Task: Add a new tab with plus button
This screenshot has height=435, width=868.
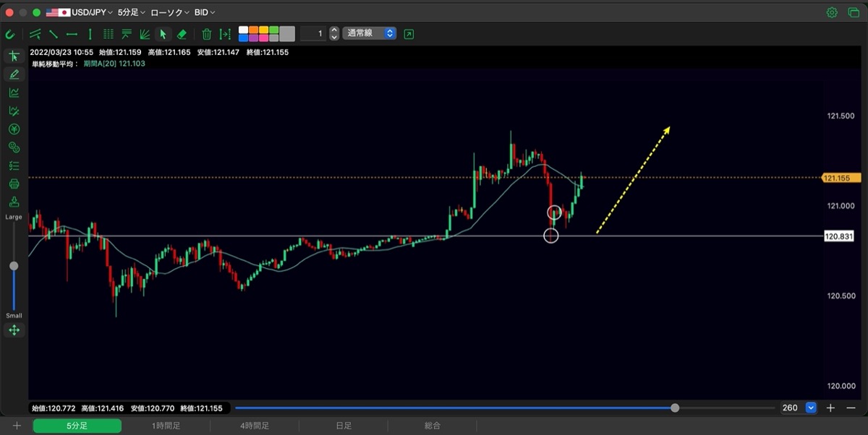Action: click(17, 426)
